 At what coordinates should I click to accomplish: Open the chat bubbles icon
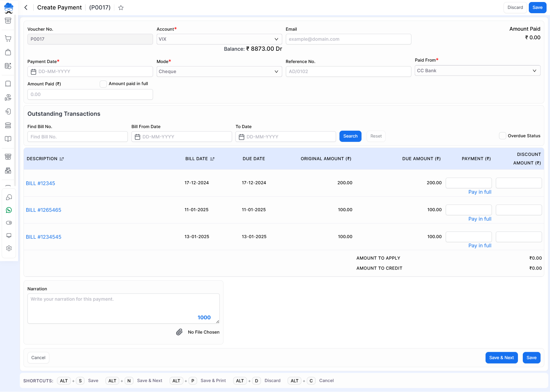pyautogui.click(x=9, y=197)
